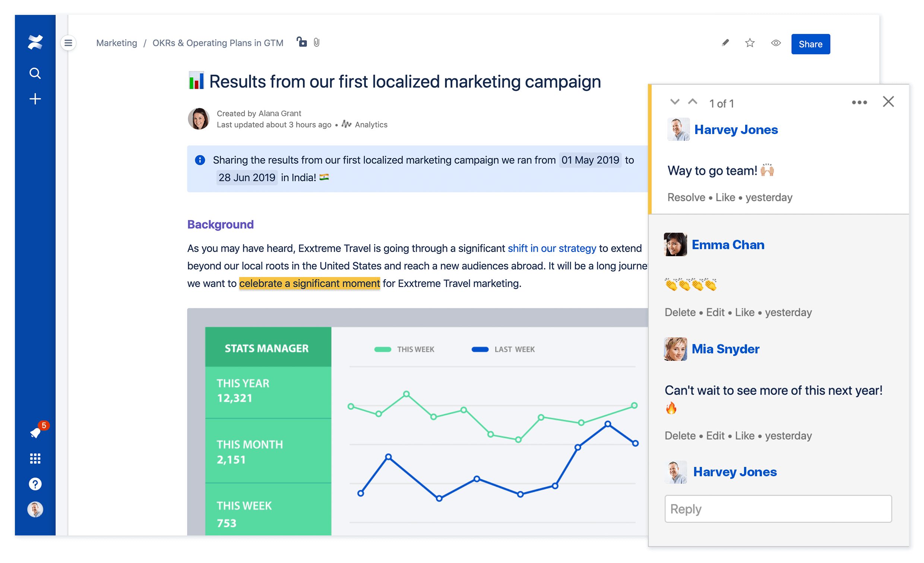Image resolution: width=924 pixels, height=563 pixels.
Task: Click the Share button
Action: click(x=810, y=44)
